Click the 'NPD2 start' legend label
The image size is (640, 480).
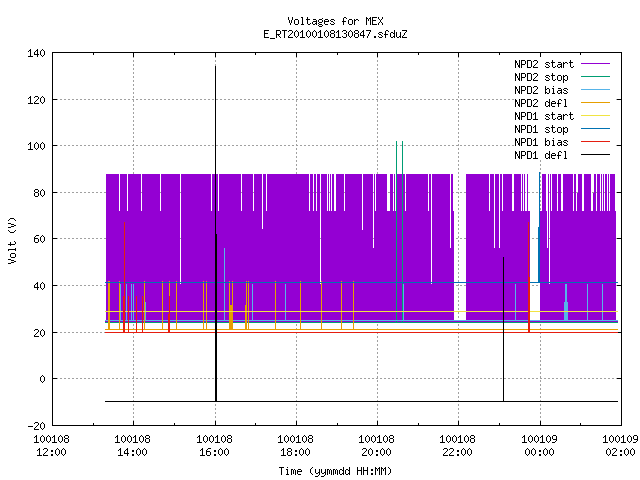coord(544,64)
